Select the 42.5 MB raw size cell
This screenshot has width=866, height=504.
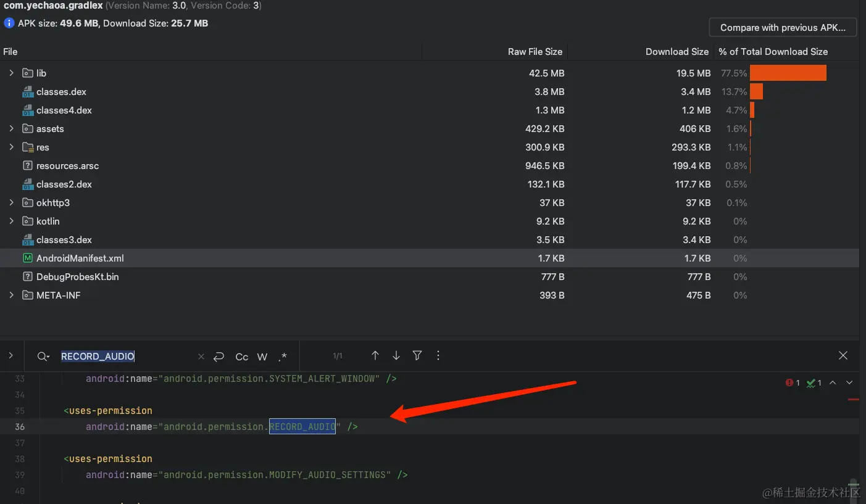546,73
